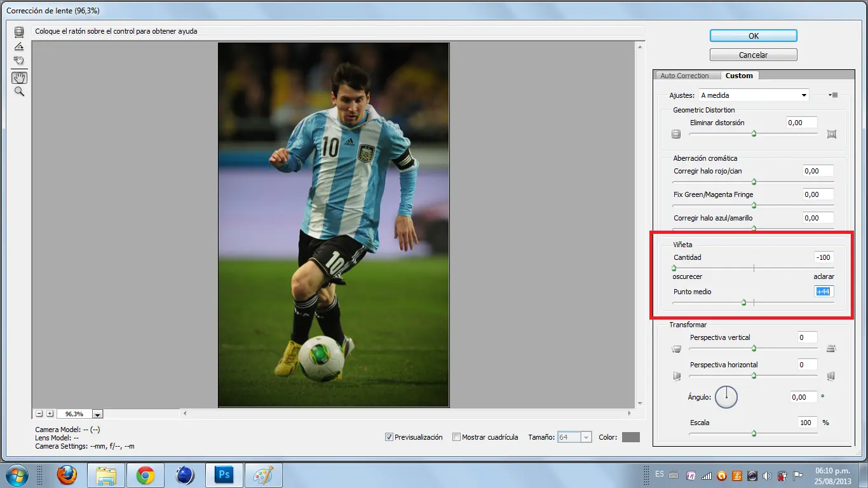Click the Eliminar distorsión value field

[x=801, y=123]
